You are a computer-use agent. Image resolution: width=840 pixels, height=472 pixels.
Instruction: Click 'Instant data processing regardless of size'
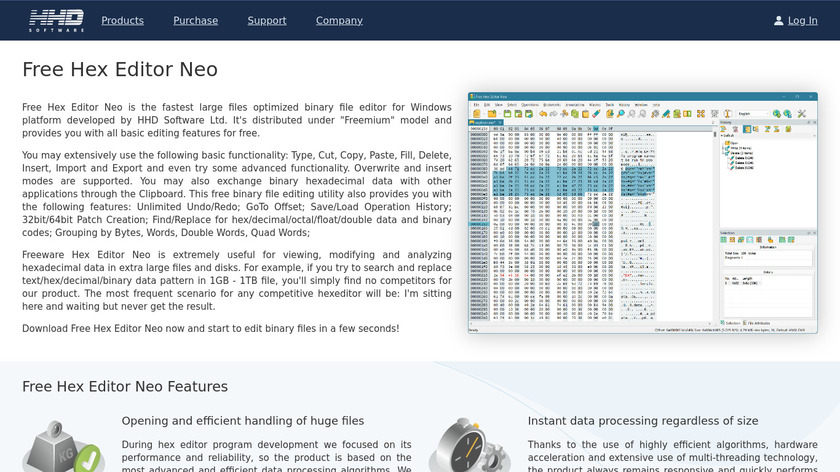tap(643, 421)
